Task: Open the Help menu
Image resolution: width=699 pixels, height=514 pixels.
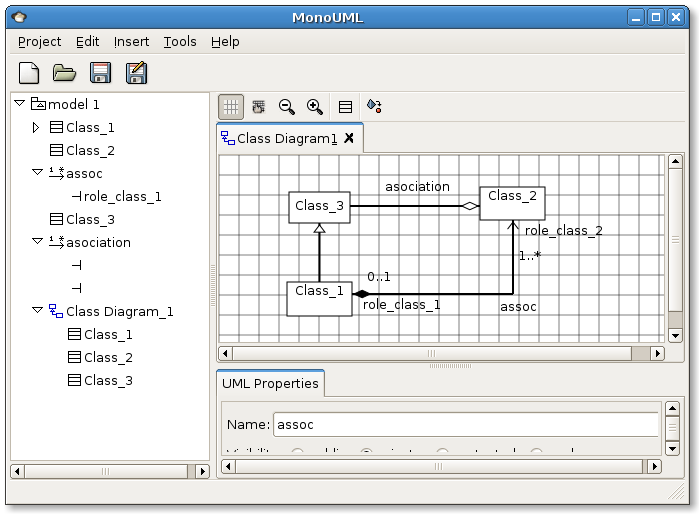Action: coord(225,42)
